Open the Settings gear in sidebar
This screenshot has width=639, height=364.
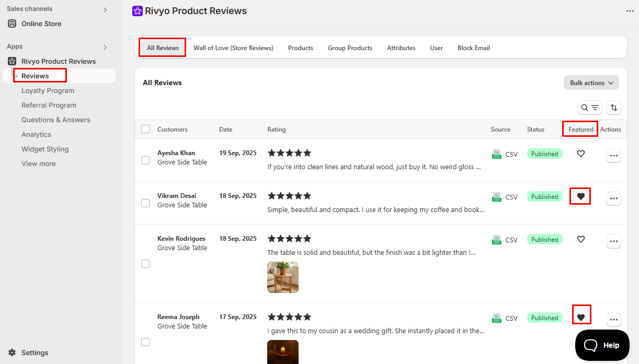click(12, 353)
